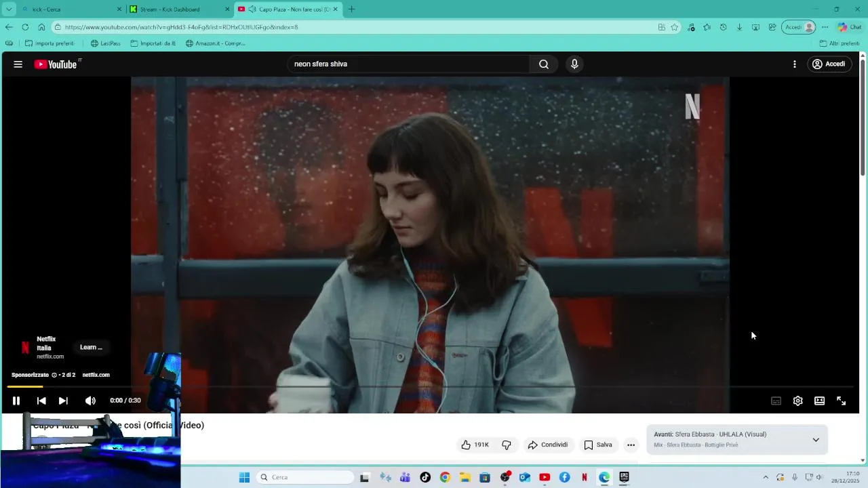Launch Epic Games from the taskbar
Image resolution: width=868 pixels, height=488 pixels.
point(624,477)
